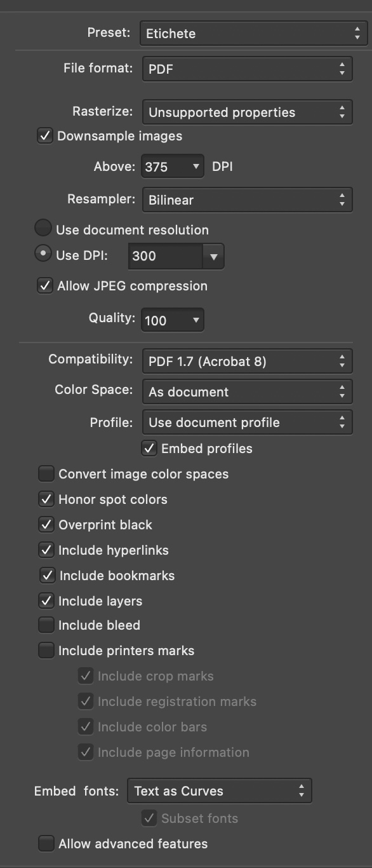Screen dimensions: 372x868
Task: Uncheck the Downsample images checkbox
Action: click(45, 136)
